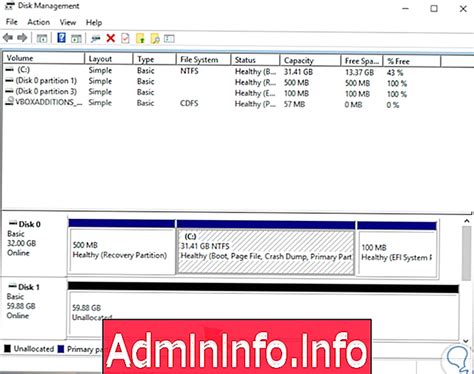Select the 500 MB Recovery Partition block

click(x=122, y=247)
